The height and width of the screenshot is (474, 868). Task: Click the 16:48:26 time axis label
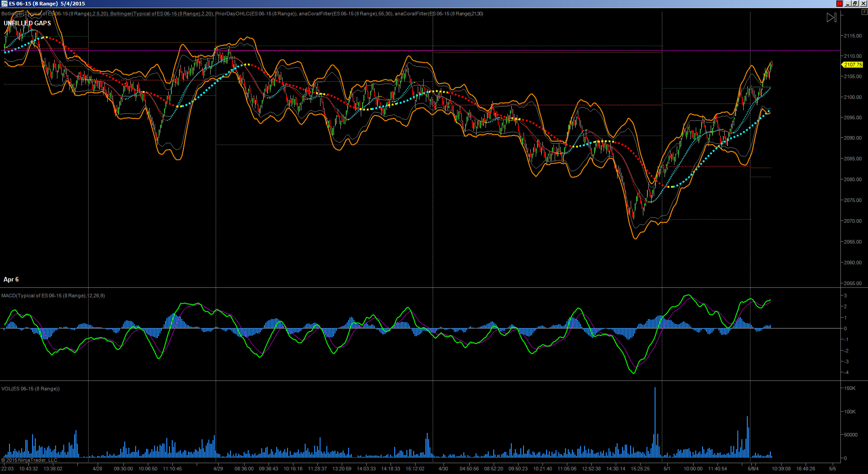point(806,469)
